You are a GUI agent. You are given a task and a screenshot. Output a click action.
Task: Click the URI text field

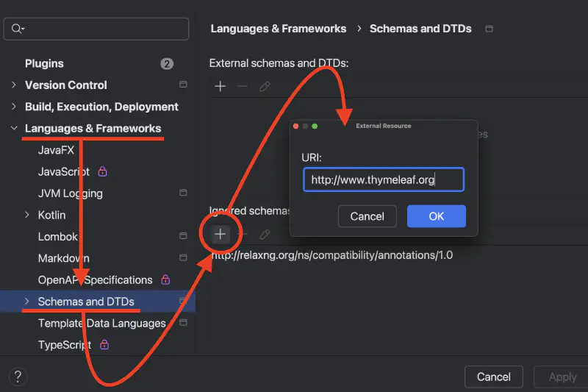click(383, 179)
